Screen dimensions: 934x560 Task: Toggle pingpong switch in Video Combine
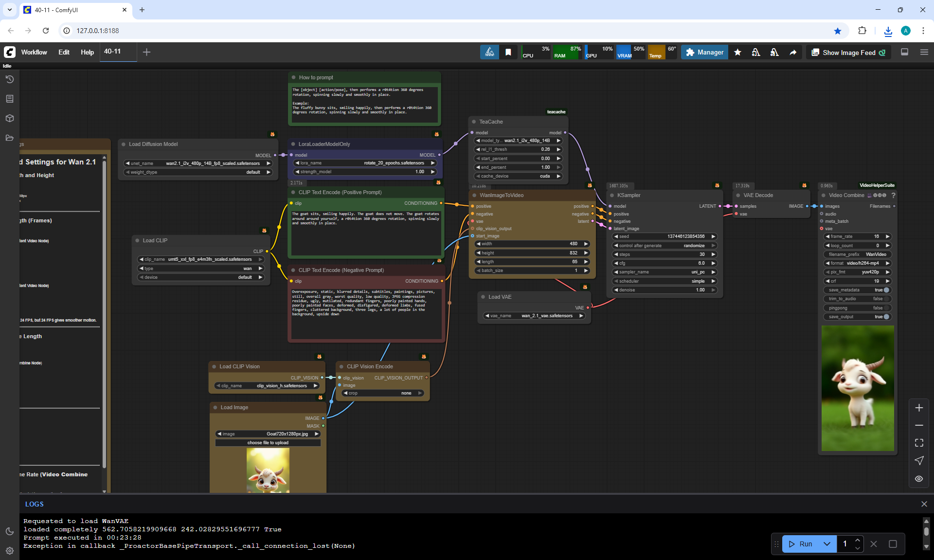pos(886,308)
